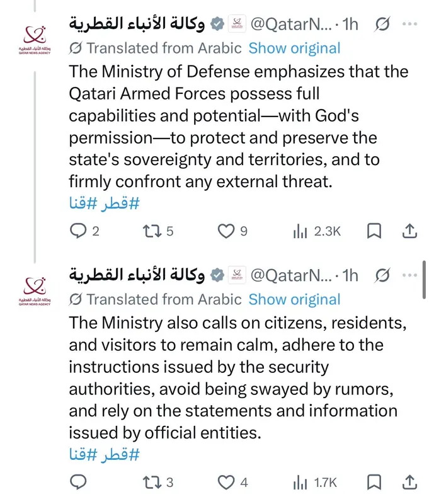This screenshot has width=429, height=504.
Task: View analytics for the first post (2.3K views)
Action: click(299, 231)
